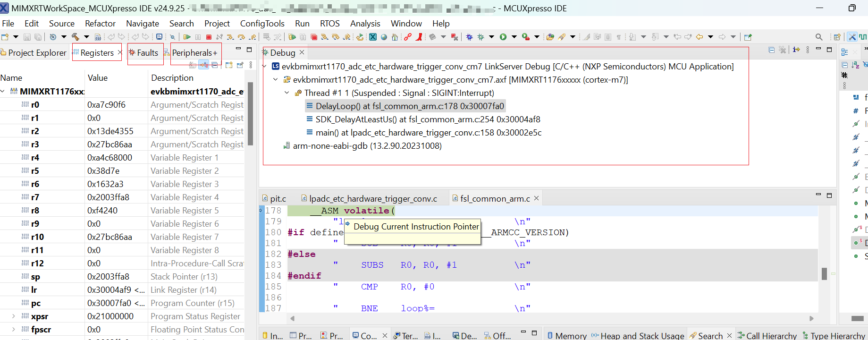The height and width of the screenshot is (340, 868).
Task: Open the RTOS menu
Action: tap(329, 24)
